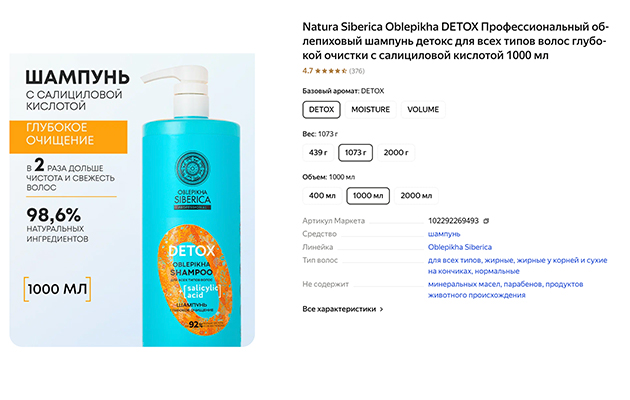Viewport: 630px width, 400px height.
Task: Select the MOISTURE scent option
Action: (x=370, y=110)
